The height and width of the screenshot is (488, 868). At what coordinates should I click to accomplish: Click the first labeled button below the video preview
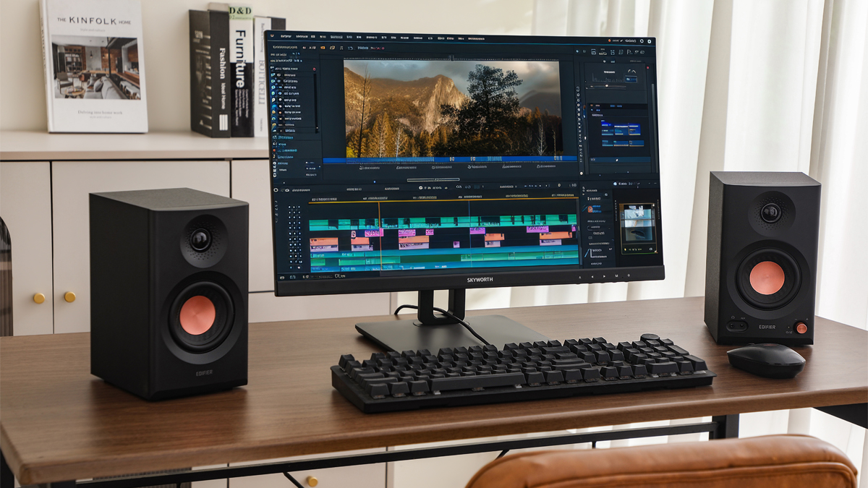point(370,168)
